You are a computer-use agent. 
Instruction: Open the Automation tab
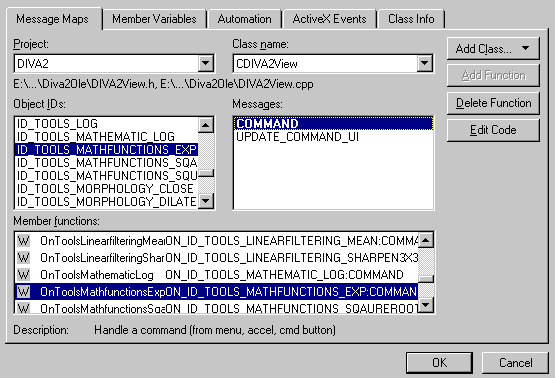click(x=245, y=19)
